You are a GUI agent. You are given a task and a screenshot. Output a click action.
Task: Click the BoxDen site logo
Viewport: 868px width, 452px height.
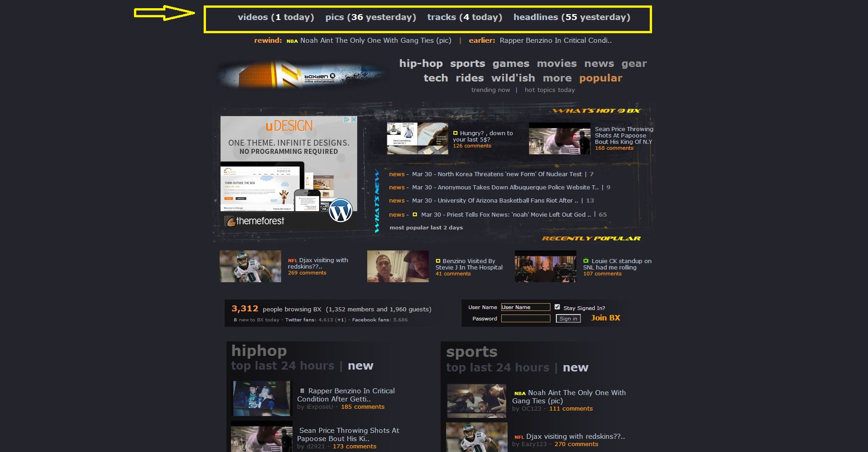301,74
